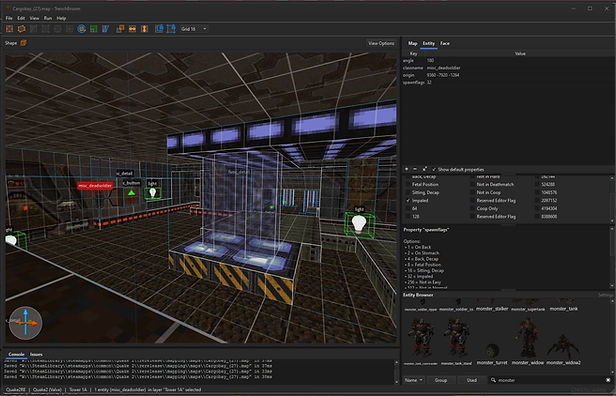This screenshot has width=616, height=396.
Task: Select the angle property row
Action: pyautogui.click(x=507, y=60)
